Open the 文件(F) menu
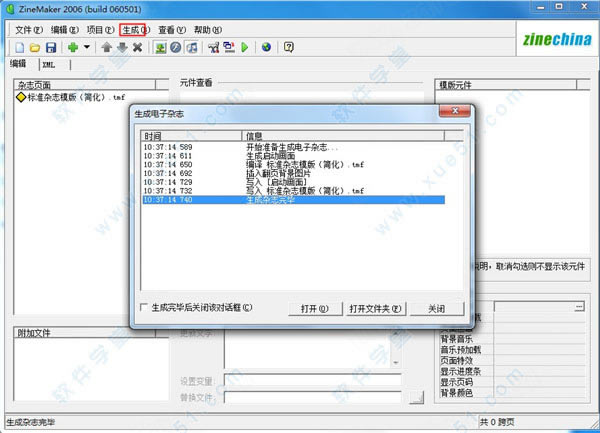The width and height of the screenshot is (600, 433). pos(29,30)
